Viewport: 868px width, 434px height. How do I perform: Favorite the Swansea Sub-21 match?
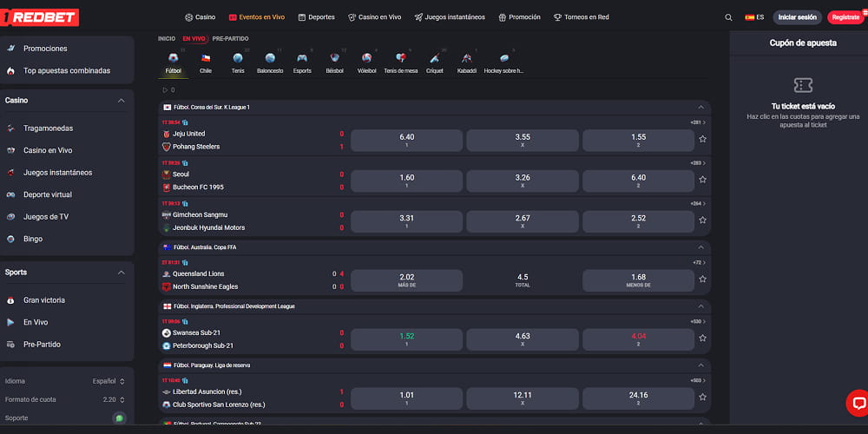click(x=702, y=338)
